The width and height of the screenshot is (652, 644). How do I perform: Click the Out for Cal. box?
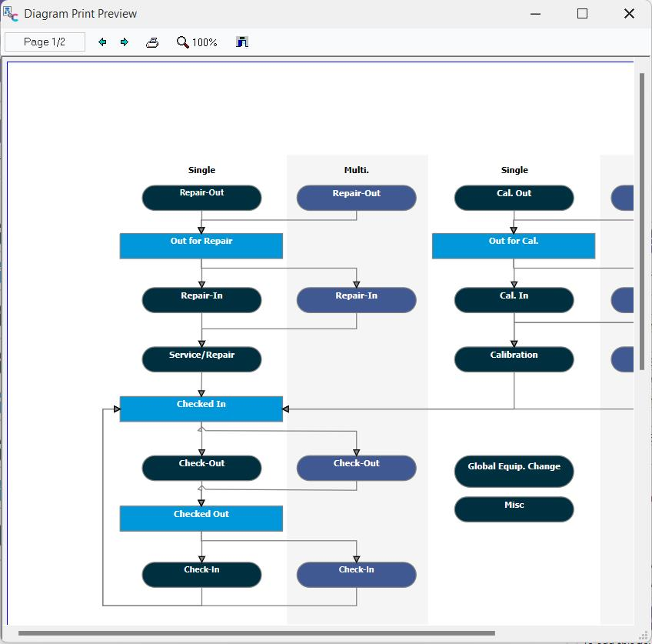pos(514,246)
